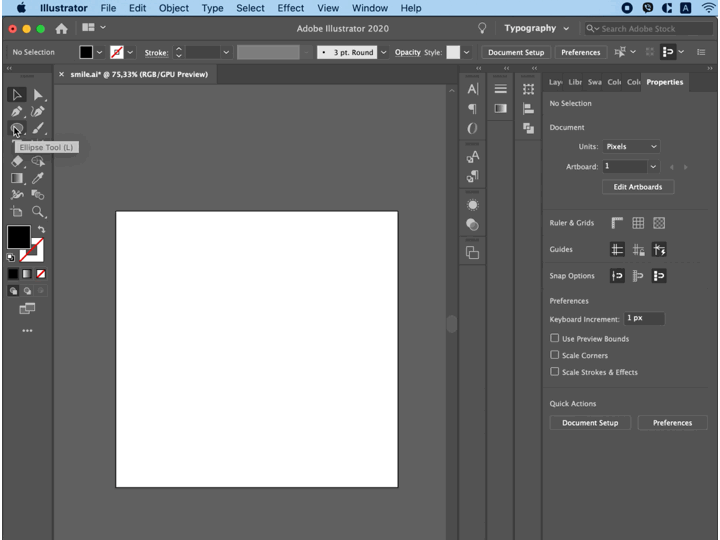Open Edit Toolbar three dots

point(28,331)
